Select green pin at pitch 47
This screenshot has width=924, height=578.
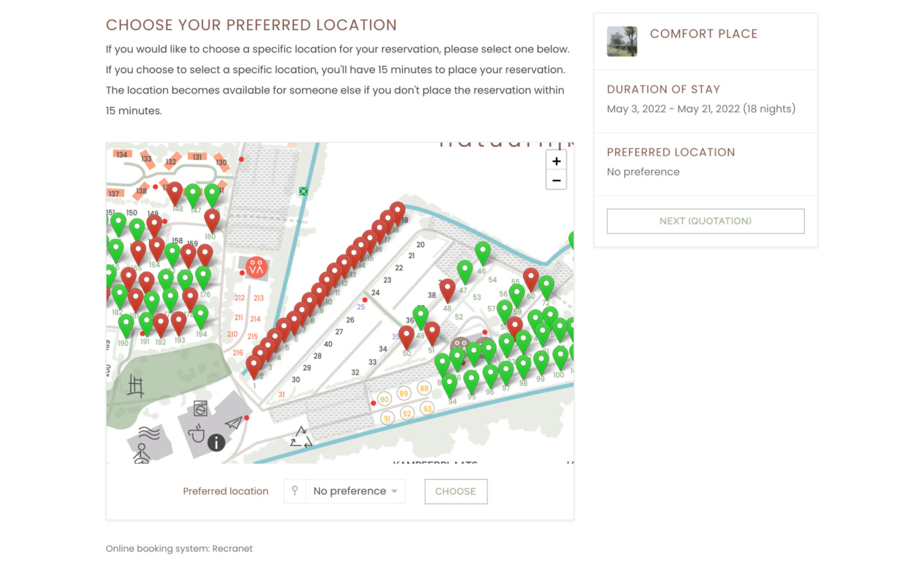465,271
